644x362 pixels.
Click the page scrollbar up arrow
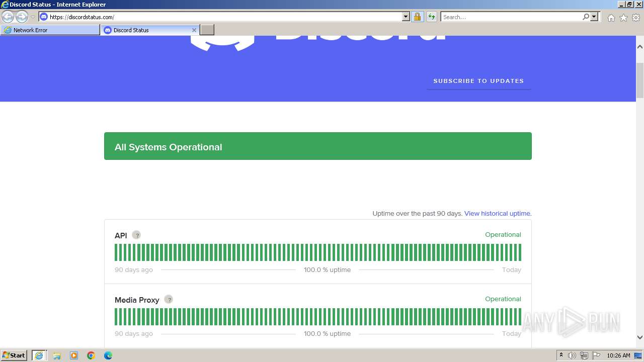pyautogui.click(x=640, y=46)
